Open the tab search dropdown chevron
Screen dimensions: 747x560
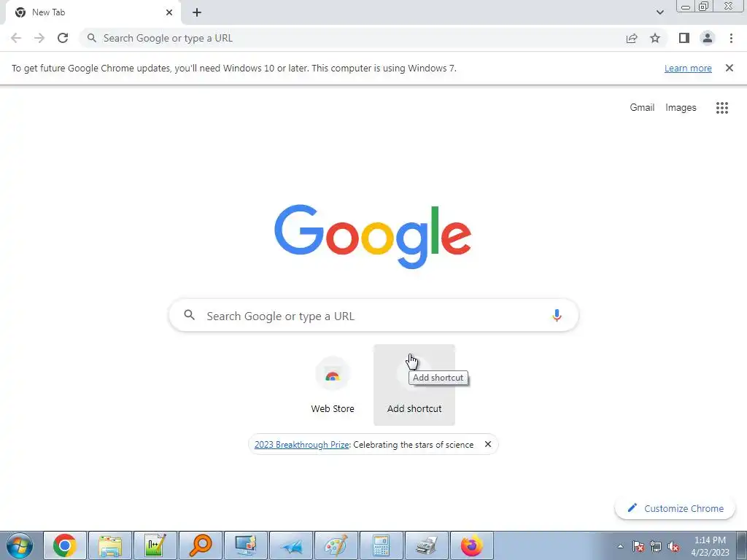click(659, 12)
